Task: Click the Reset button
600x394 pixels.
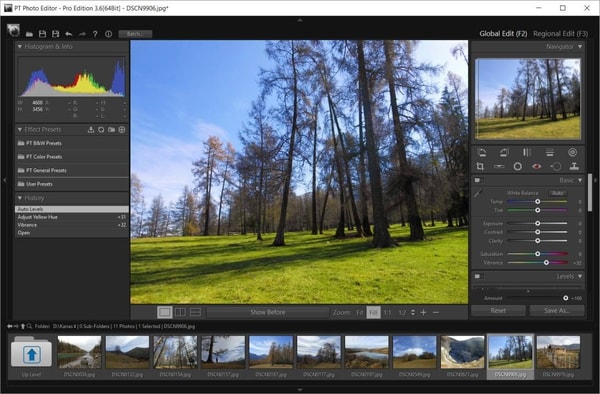Action: (x=498, y=311)
